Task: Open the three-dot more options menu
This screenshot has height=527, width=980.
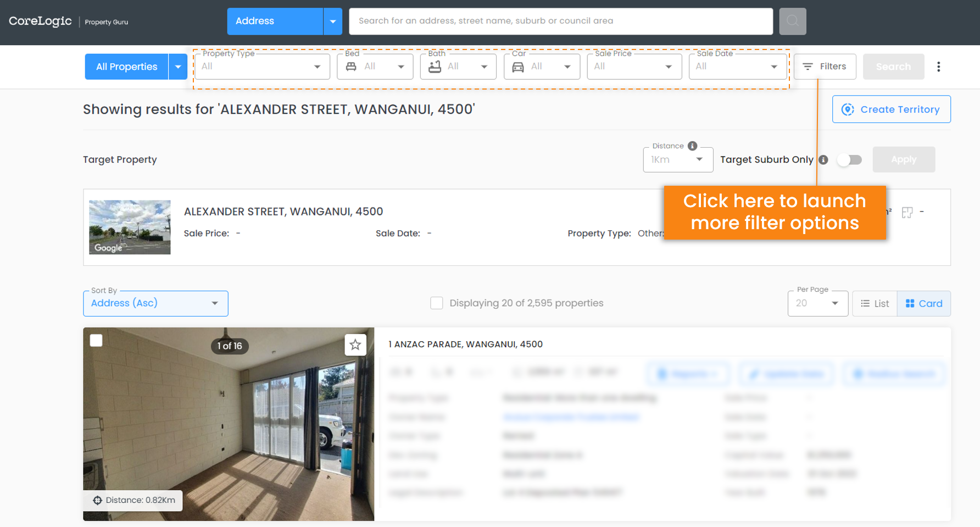Action: coord(938,66)
